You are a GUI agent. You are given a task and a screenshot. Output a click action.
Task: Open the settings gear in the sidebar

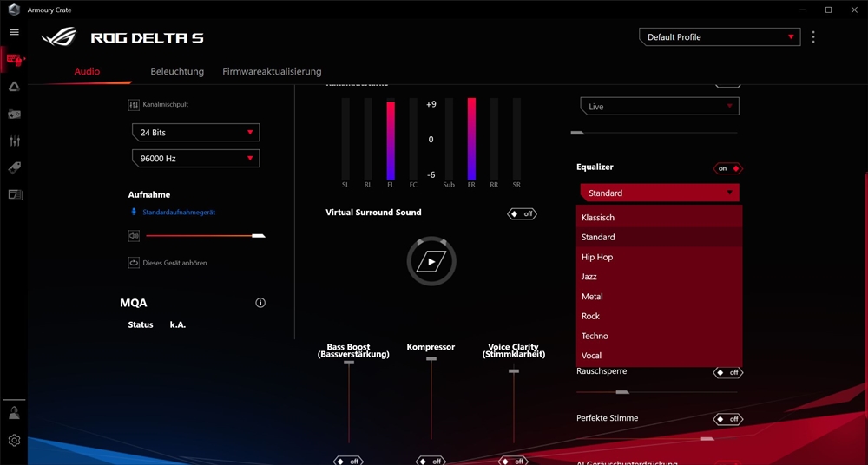point(14,441)
